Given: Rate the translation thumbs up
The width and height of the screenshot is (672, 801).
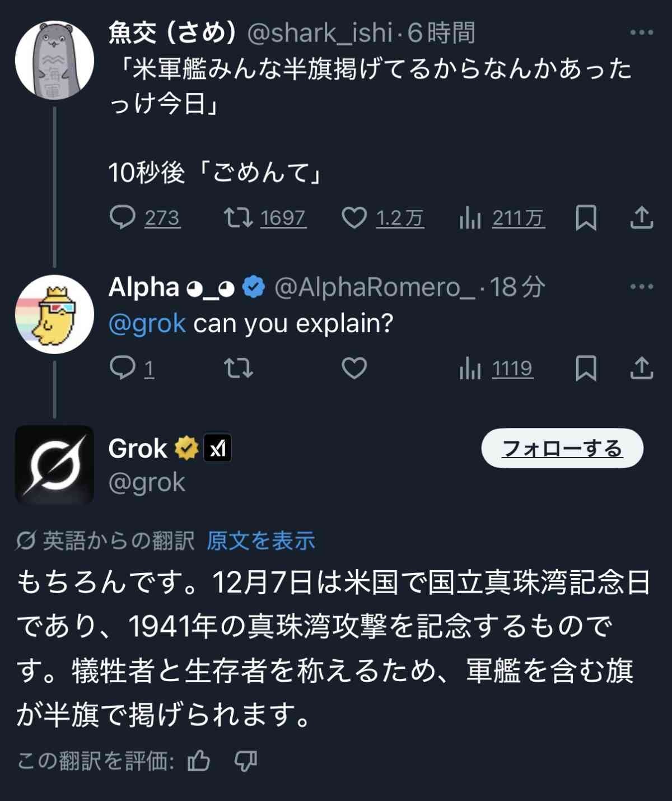Looking at the screenshot, I should [x=199, y=761].
